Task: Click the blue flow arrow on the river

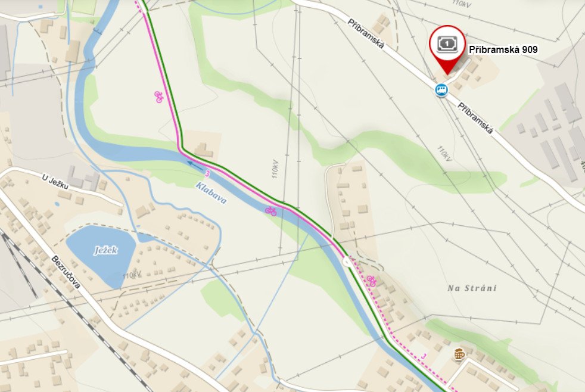Action: click(x=195, y=164)
